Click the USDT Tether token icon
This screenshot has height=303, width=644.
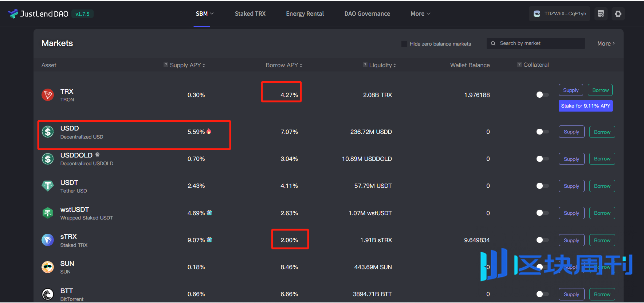[48, 186]
